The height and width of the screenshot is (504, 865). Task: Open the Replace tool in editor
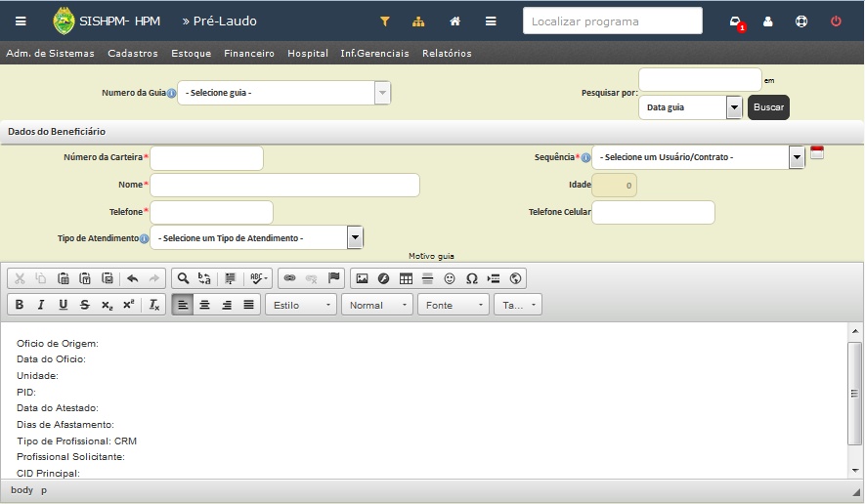point(204,278)
